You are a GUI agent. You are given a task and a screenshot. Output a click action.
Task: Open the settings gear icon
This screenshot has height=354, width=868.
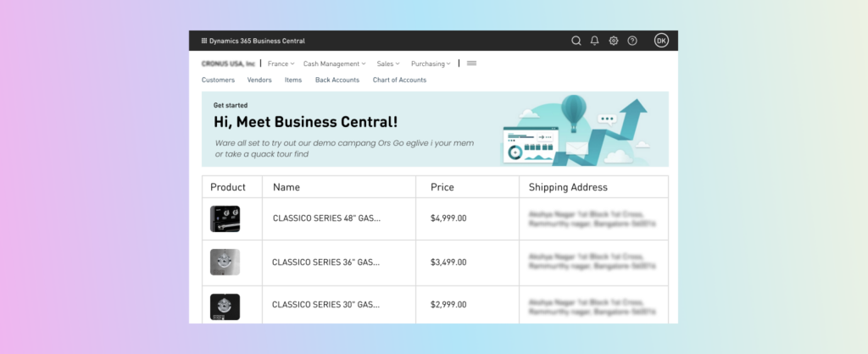(x=614, y=41)
